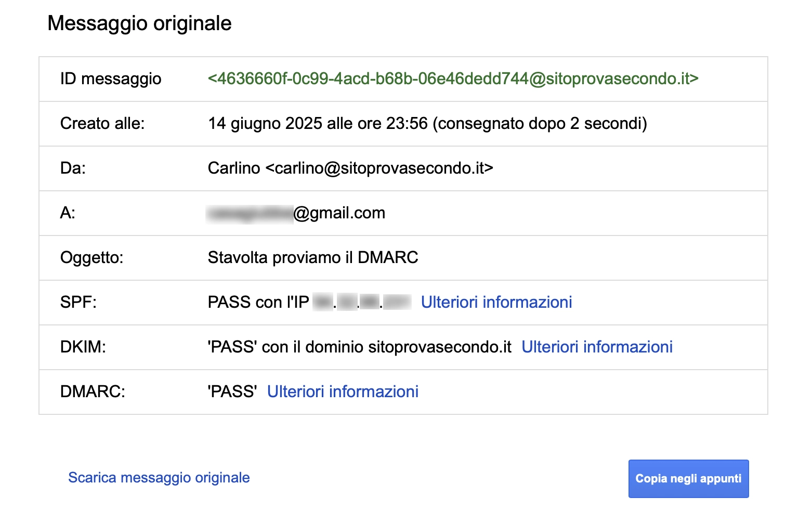The width and height of the screenshot is (812, 523).
Task: Click the SPF row label
Action: click(78, 302)
